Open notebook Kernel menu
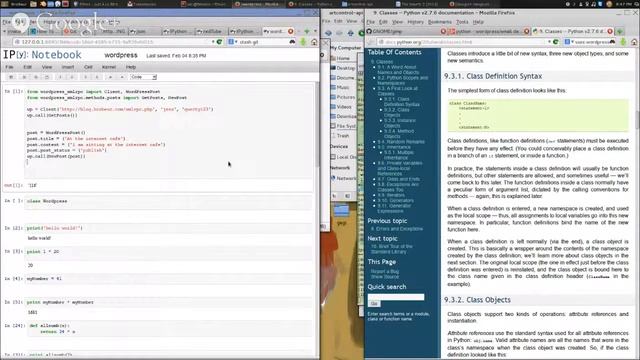Image resolution: width=640 pixels, height=360 pixels. point(109,67)
